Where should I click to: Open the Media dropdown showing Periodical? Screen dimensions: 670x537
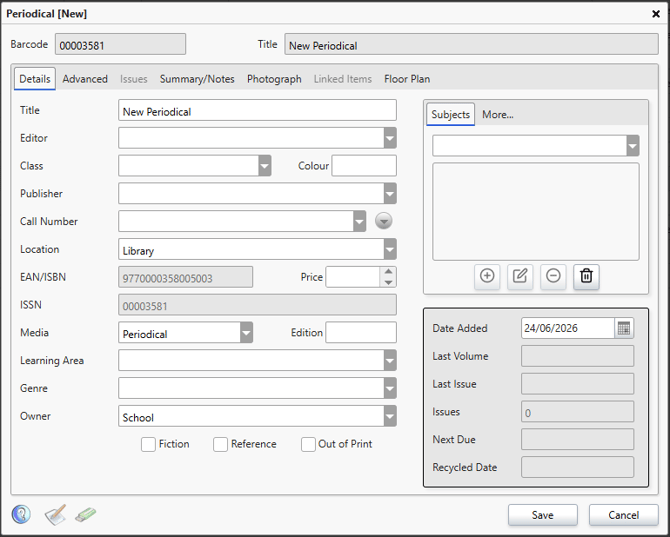tap(246, 332)
